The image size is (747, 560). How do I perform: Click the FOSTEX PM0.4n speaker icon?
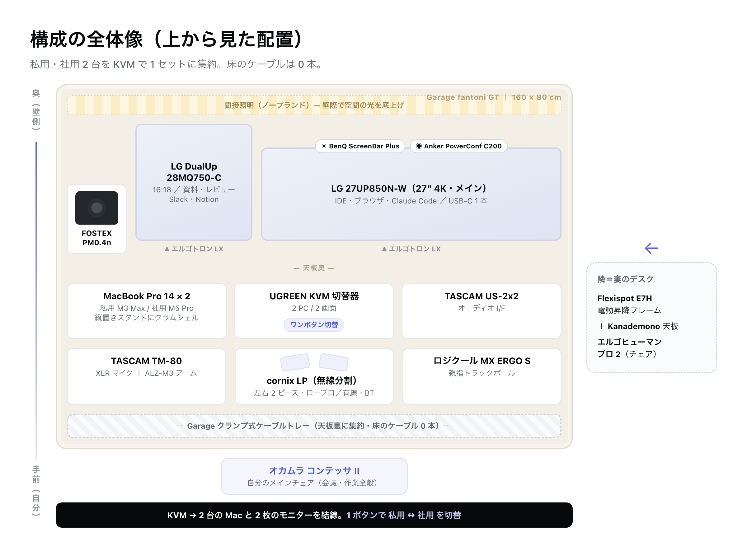click(96, 208)
